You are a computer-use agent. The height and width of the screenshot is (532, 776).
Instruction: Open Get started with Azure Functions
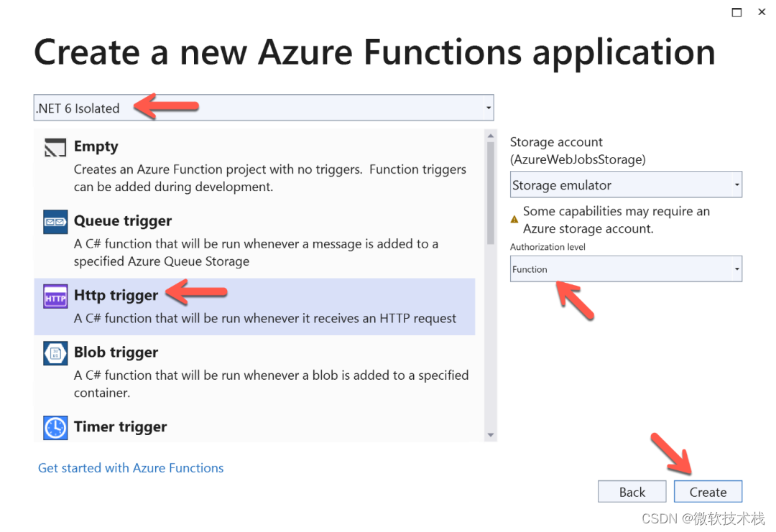pyautogui.click(x=131, y=467)
